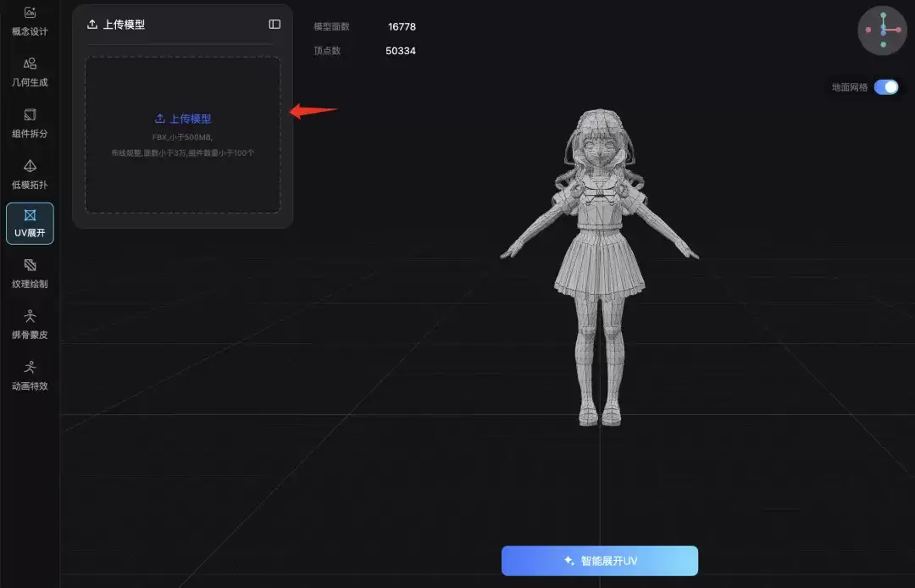Click the axis orientation gizmo
The image size is (915, 588).
click(882, 31)
